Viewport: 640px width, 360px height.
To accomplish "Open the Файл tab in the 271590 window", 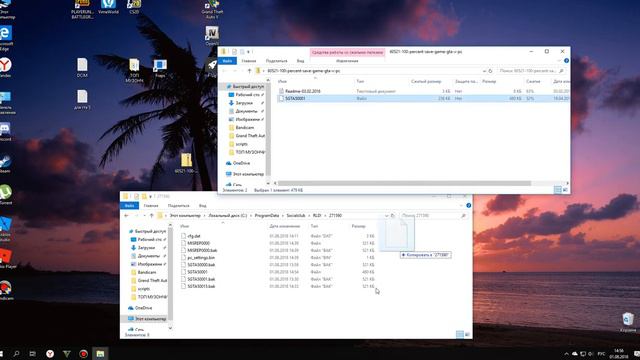I will [129, 205].
